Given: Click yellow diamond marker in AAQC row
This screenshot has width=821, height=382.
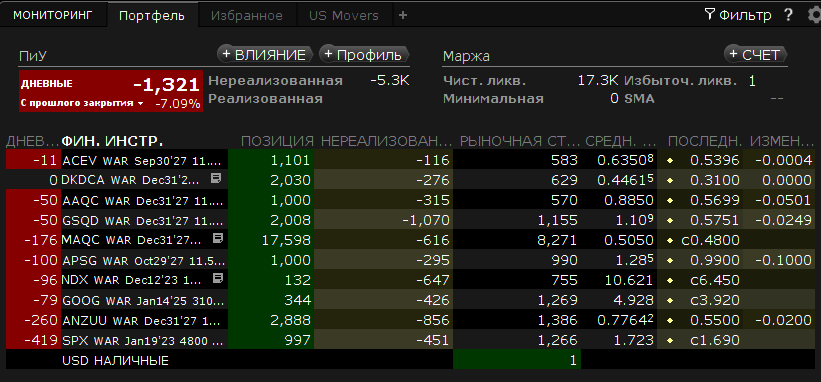Looking at the screenshot, I should (x=670, y=200).
